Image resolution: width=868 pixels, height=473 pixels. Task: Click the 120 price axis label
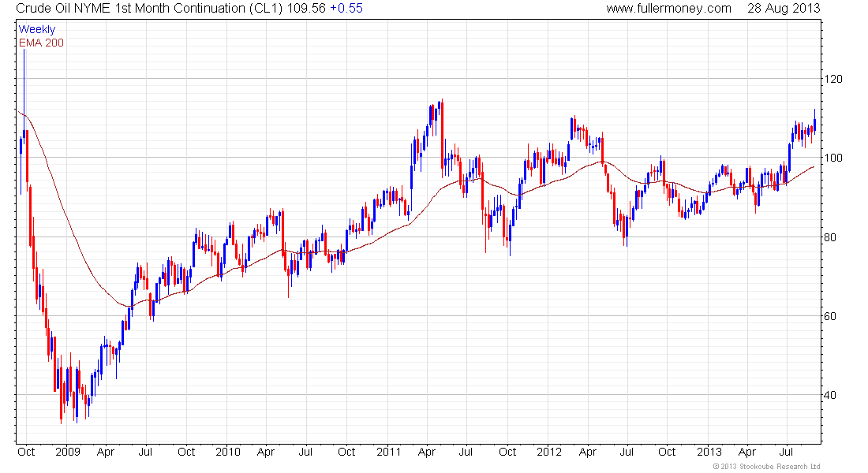coord(833,79)
